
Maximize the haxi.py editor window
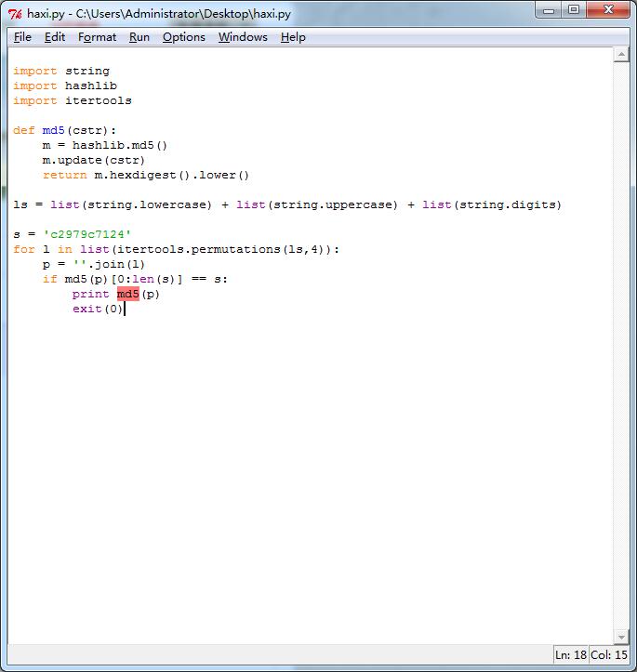coord(574,10)
